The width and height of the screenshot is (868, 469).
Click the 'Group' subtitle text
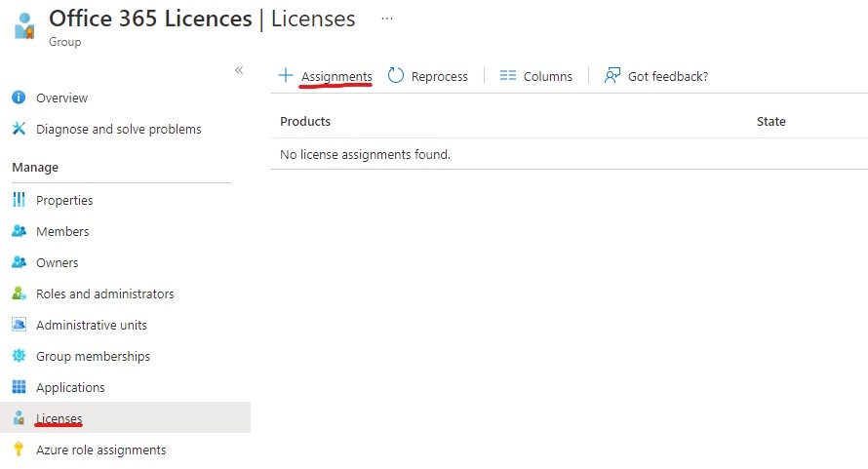pyautogui.click(x=64, y=42)
